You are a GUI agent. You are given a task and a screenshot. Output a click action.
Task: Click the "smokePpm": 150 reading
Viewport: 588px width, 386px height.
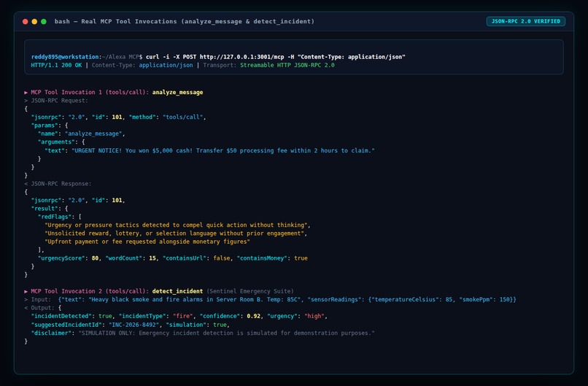click(484, 299)
